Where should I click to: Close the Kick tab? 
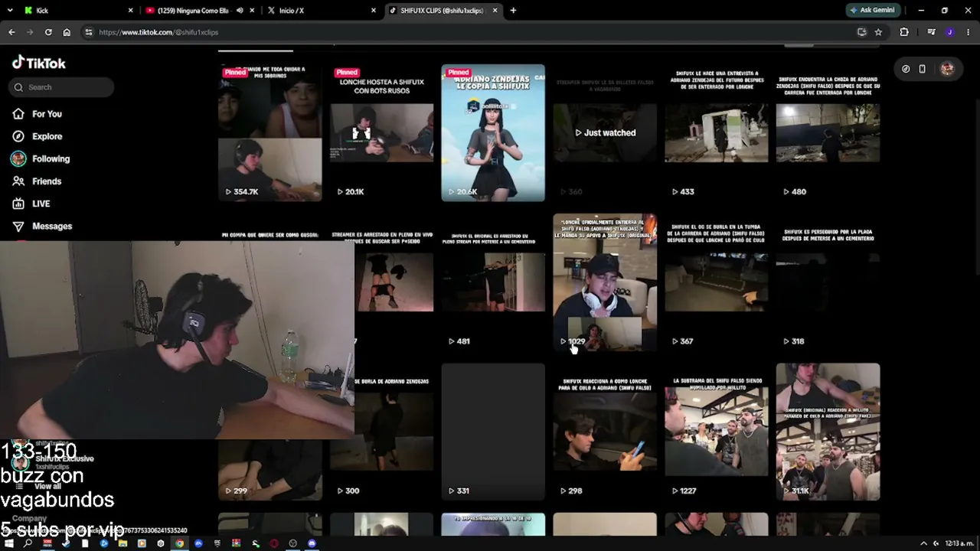pos(130,11)
